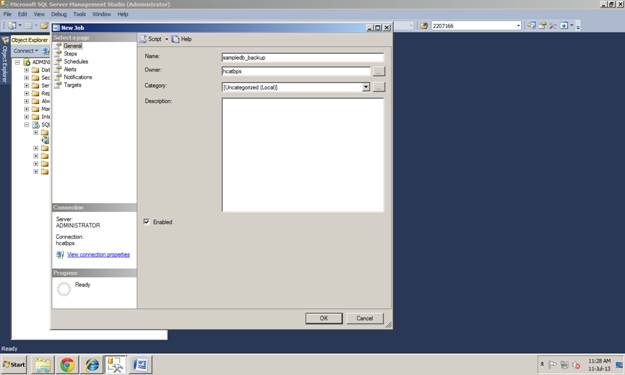Image resolution: width=625 pixels, height=375 pixels.
Task: Select the Schedules page icon
Action: tap(59, 61)
